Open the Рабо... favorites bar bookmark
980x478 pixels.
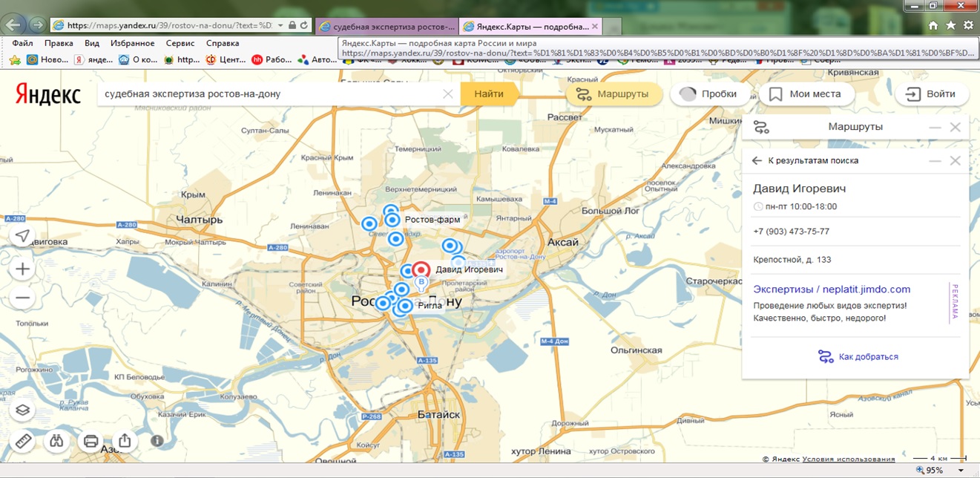(272, 59)
